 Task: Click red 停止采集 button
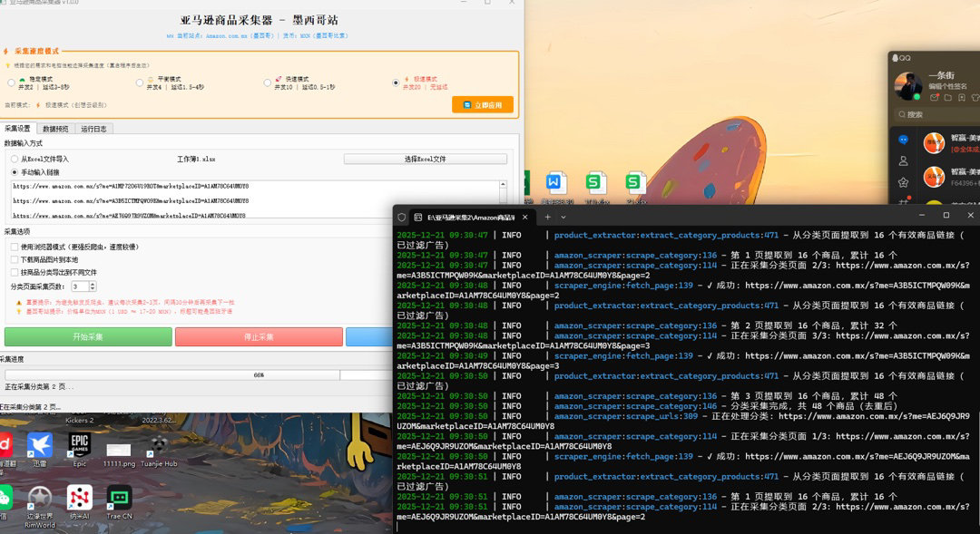pos(259,336)
